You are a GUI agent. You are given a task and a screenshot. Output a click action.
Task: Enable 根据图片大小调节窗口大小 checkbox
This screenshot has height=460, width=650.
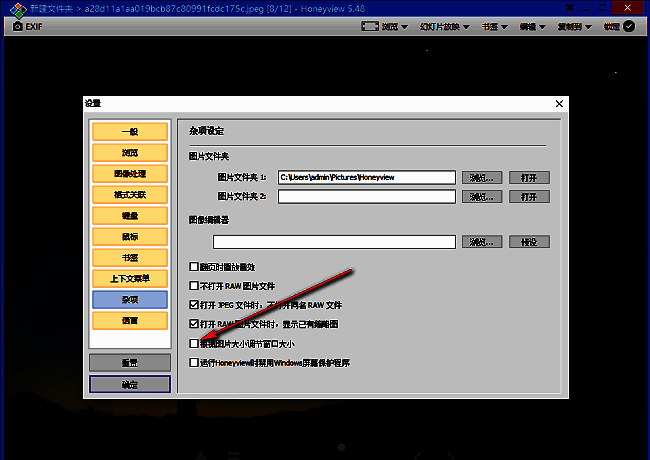coord(194,344)
